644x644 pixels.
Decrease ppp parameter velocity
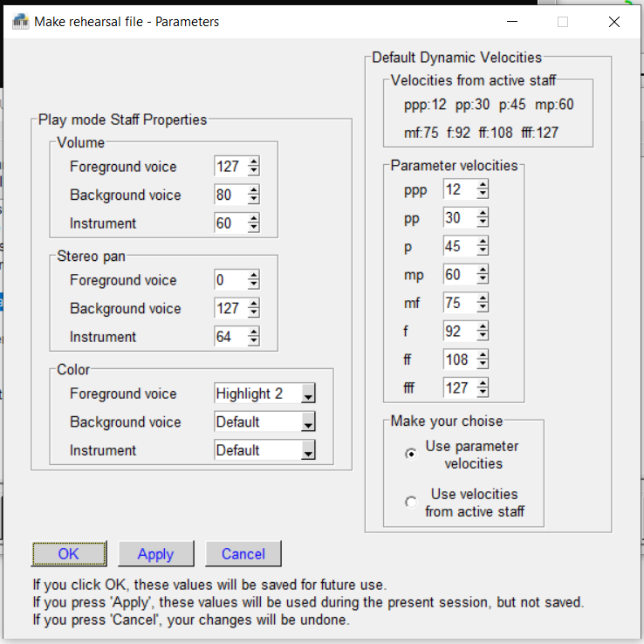pos(483,194)
